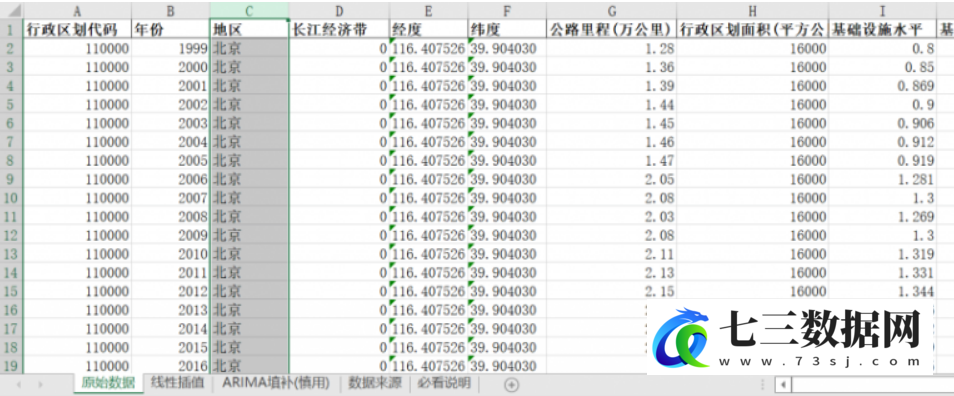Click the select-all corner of the grid

click(x=12, y=10)
